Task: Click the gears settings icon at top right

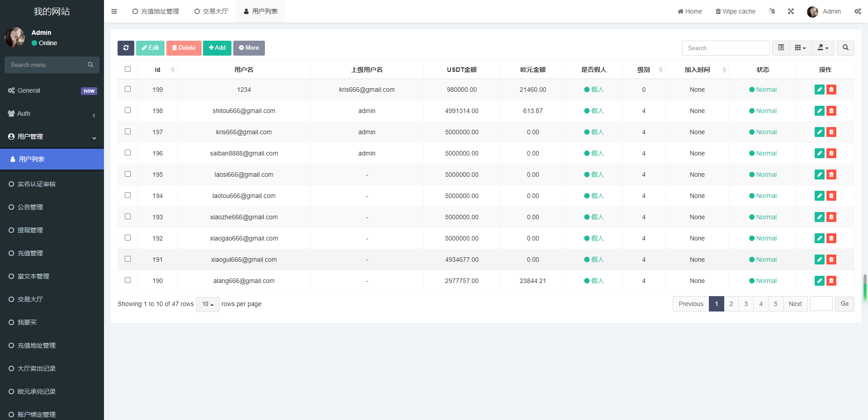Action: point(858,11)
